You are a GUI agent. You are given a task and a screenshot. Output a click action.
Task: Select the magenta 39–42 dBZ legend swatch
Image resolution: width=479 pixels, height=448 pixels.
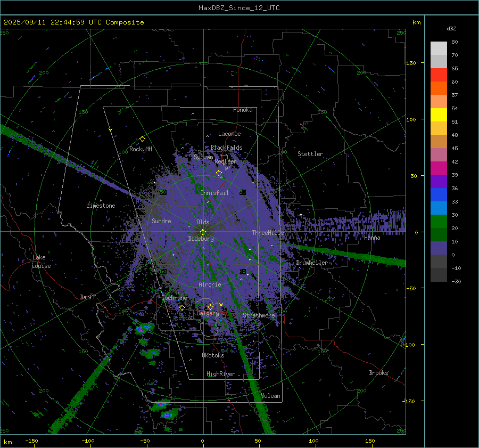(439, 168)
